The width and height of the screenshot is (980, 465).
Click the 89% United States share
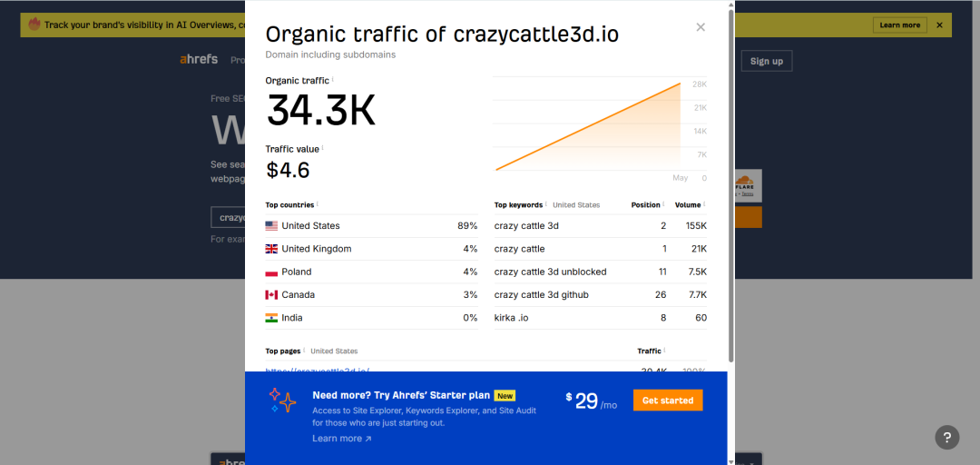pos(467,226)
